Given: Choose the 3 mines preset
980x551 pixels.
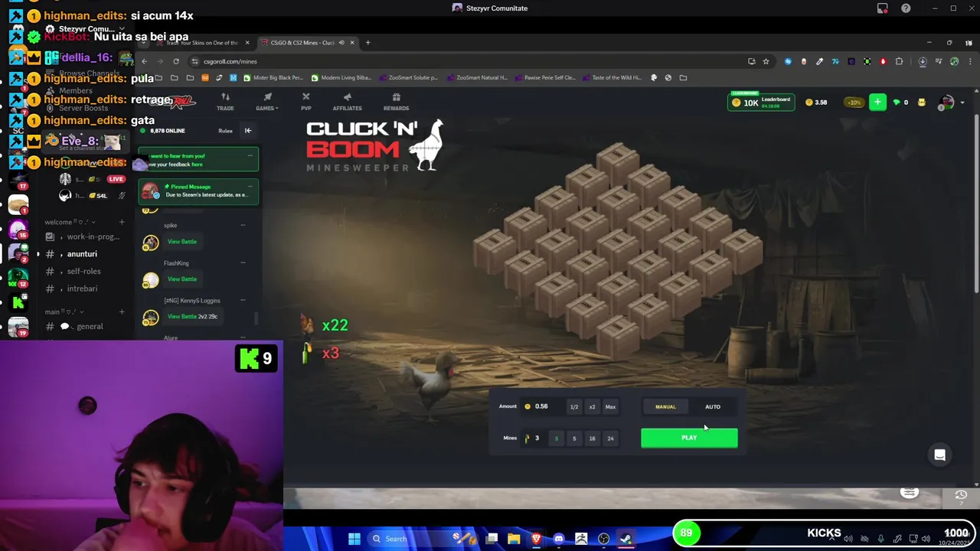Looking at the screenshot, I should pos(556,439).
